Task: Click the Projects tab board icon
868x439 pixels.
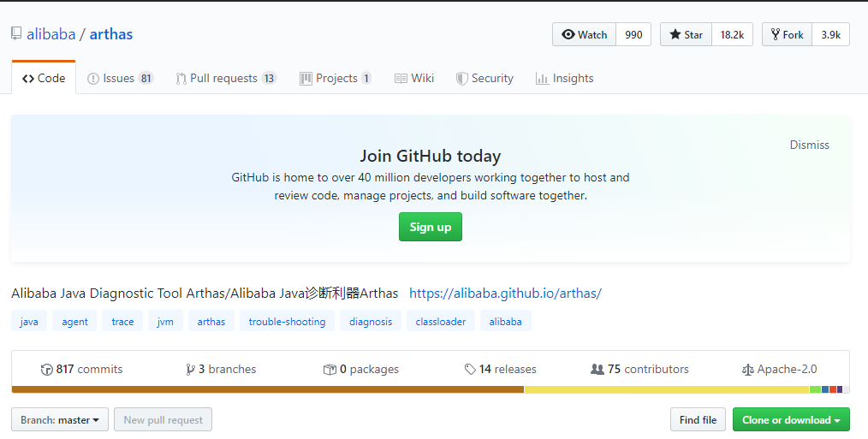Action: pyautogui.click(x=306, y=79)
